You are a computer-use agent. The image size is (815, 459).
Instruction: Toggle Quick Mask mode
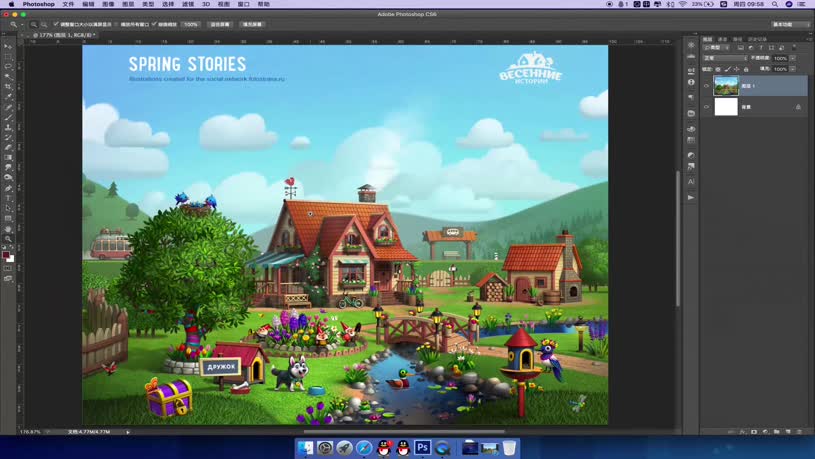click(8, 269)
